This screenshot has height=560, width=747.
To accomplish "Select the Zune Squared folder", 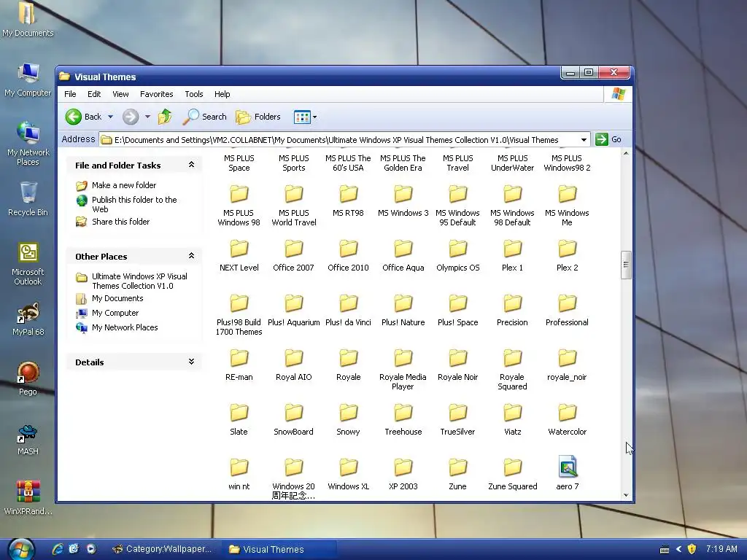I will 513,472.
